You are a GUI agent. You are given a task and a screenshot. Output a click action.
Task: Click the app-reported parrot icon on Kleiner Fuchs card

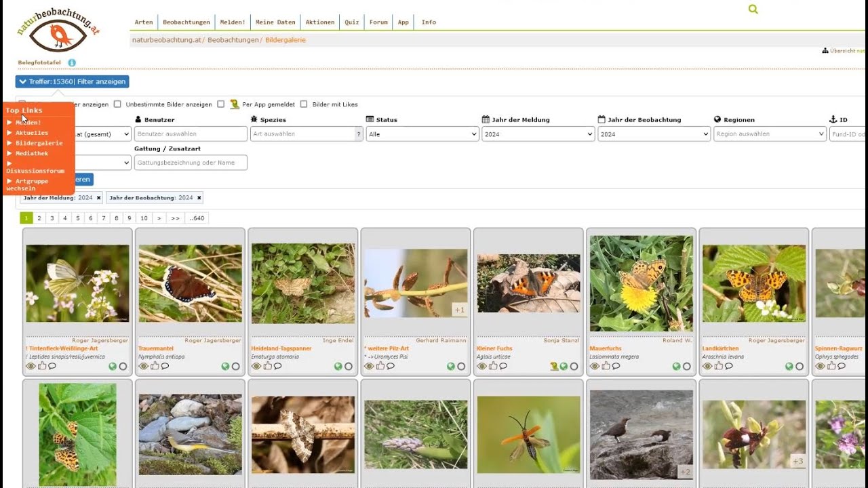(554, 366)
